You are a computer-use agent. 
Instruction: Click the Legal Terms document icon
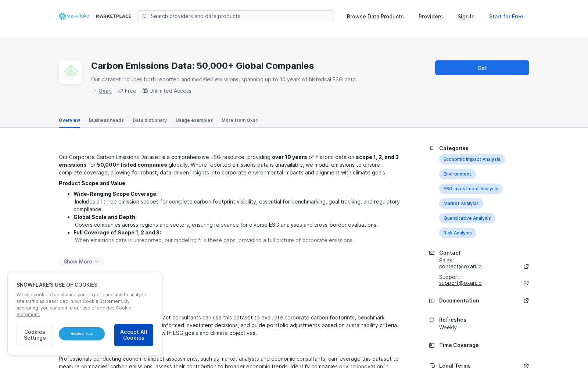[432, 366]
